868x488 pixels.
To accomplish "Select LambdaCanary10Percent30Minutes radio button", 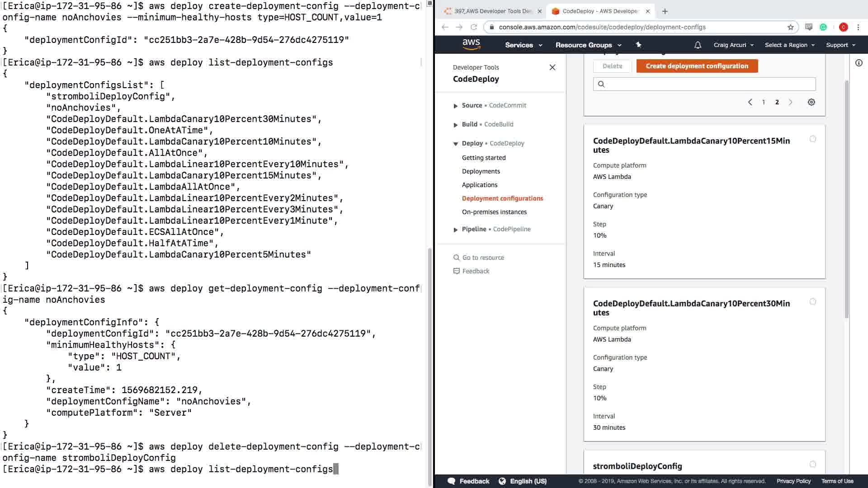I will point(813,301).
